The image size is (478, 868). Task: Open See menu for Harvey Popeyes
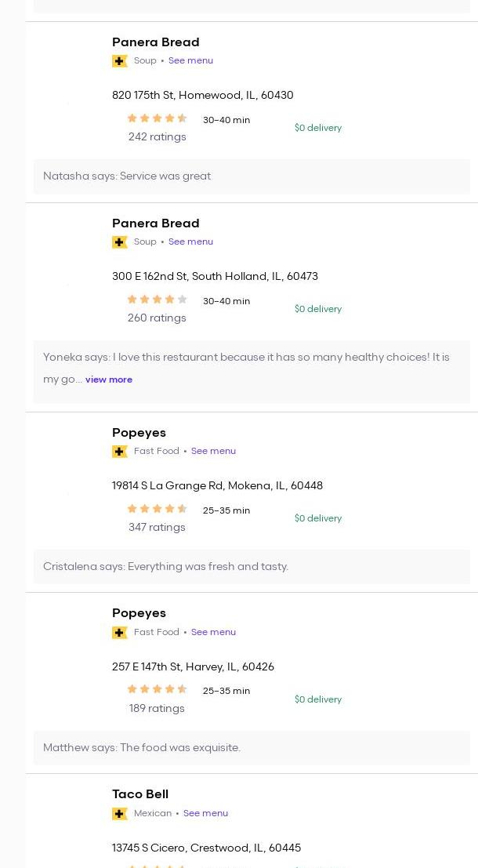213,632
